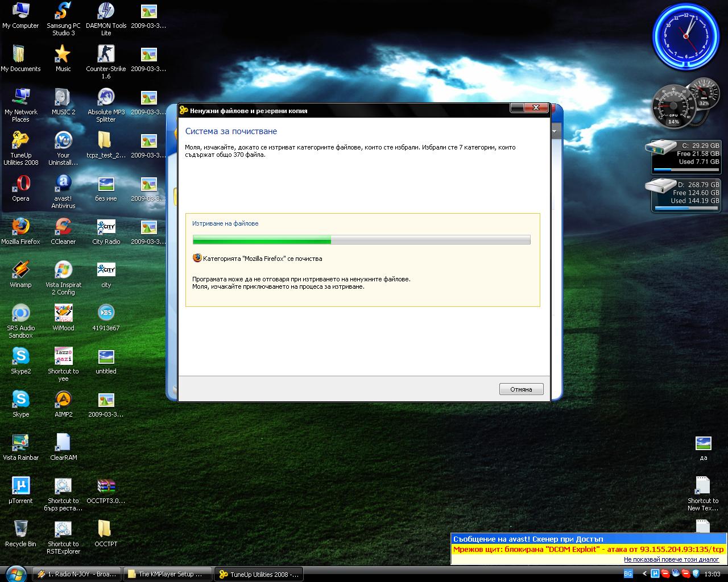Expand the hidden tray icons arrow
This screenshot has width=728, height=582.
[x=644, y=574]
